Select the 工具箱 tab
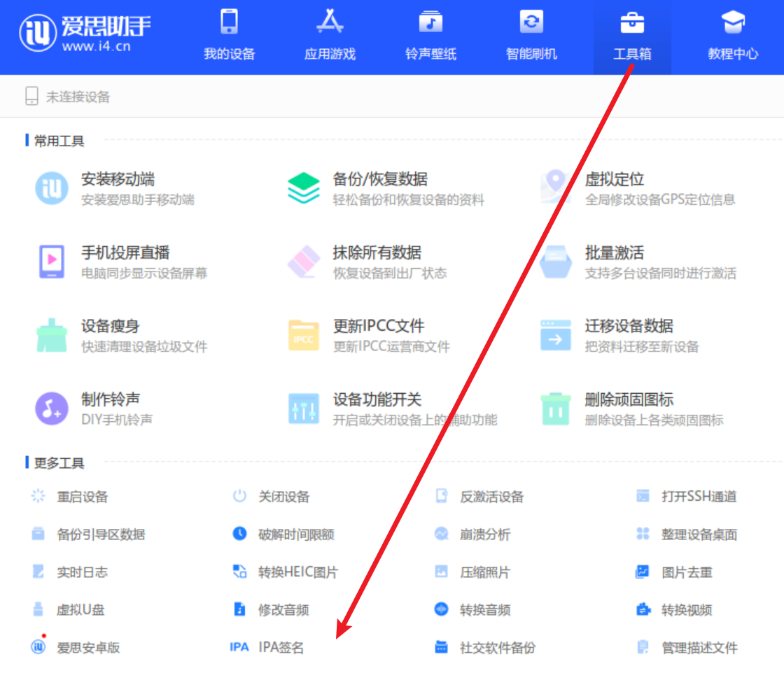Screen dimensions: 784x673 coord(632,36)
